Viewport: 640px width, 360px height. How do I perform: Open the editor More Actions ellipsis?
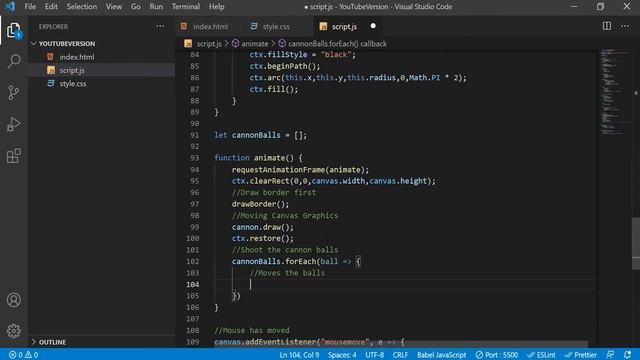point(625,26)
